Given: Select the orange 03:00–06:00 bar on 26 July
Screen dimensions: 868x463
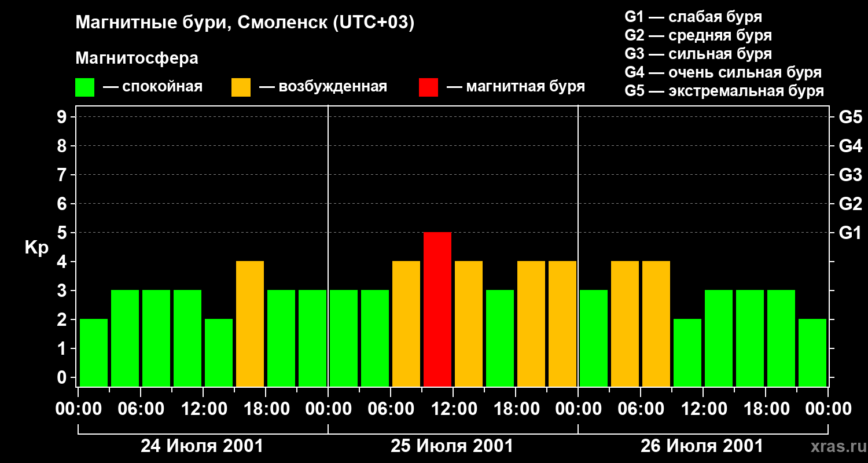Looking at the screenshot, I should (x=625, y=324).
